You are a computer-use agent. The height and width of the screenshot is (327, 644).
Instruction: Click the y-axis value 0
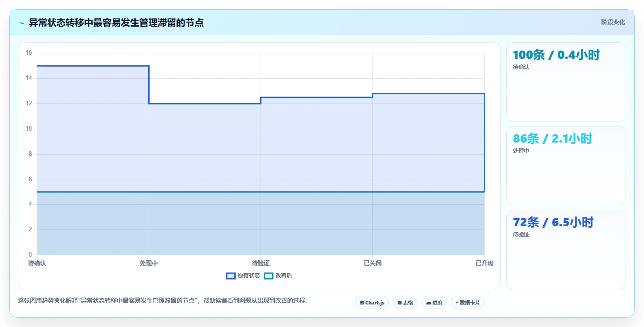point(30,255)
